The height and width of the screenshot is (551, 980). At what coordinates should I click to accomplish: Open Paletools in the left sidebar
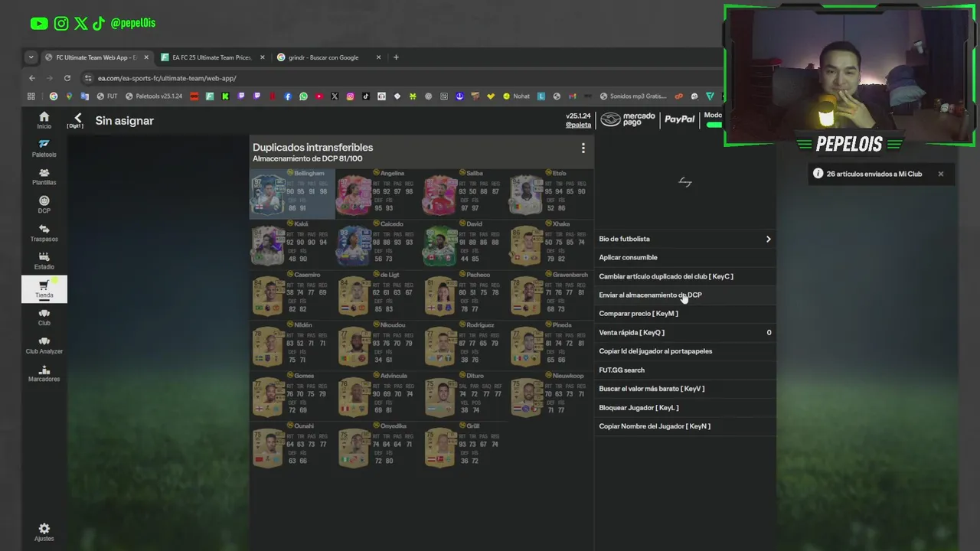tap(44, 148)
